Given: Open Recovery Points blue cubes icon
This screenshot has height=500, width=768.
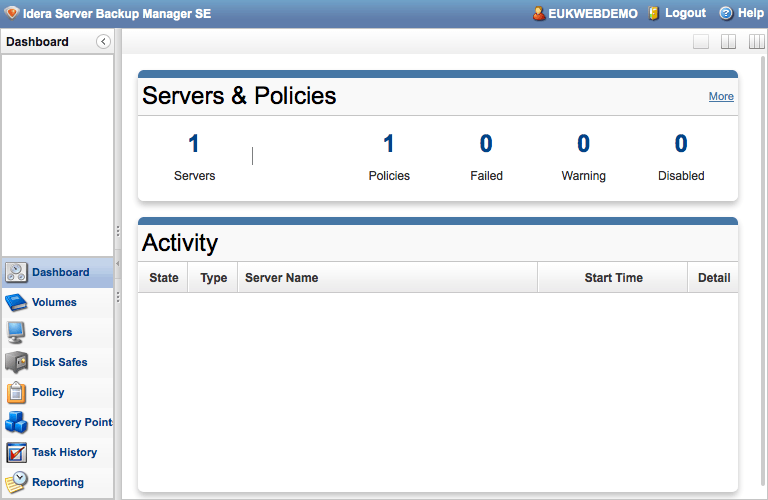Looking at the screenshot, I should pyautogui.click(x=16, y=422).
